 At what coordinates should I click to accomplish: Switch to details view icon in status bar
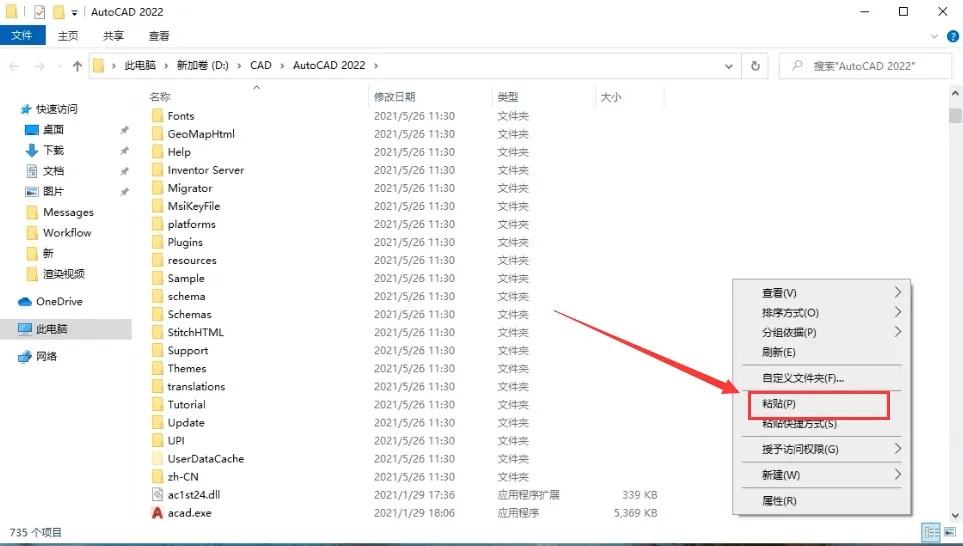[932, 532]
